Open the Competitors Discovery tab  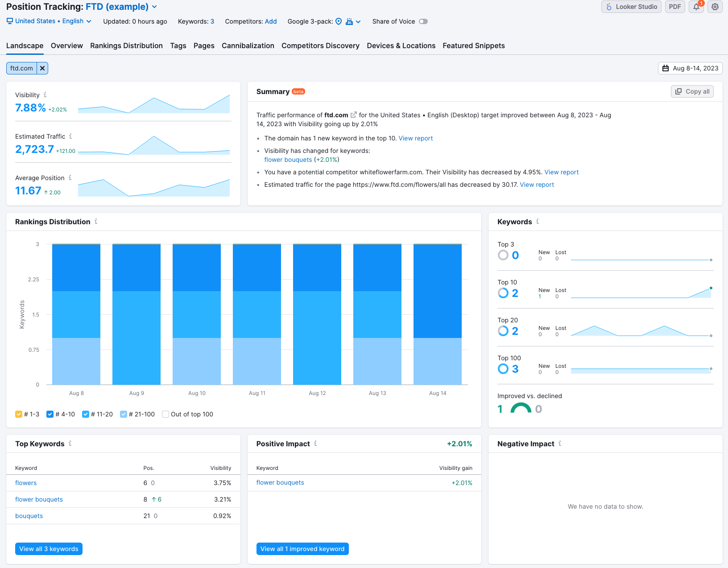pyautogui.click(x=320, y=45)
